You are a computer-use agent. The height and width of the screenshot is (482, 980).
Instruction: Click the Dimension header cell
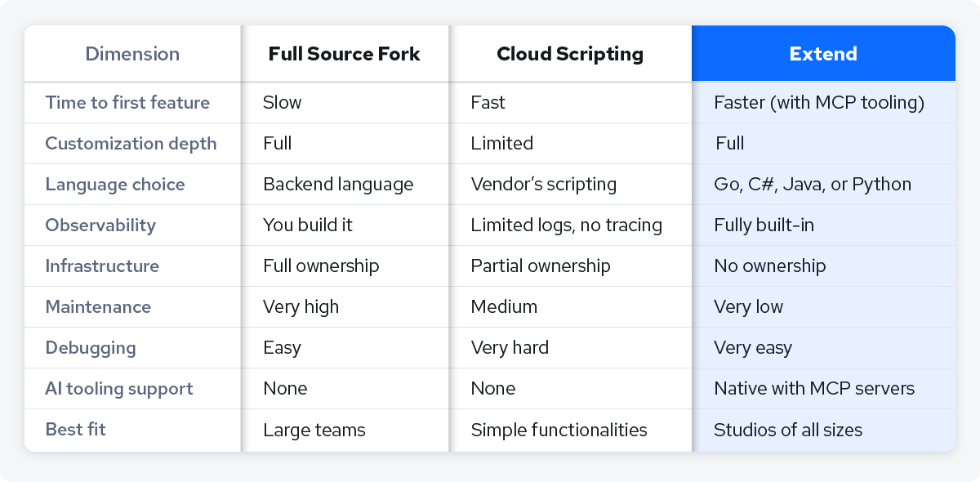132,53
